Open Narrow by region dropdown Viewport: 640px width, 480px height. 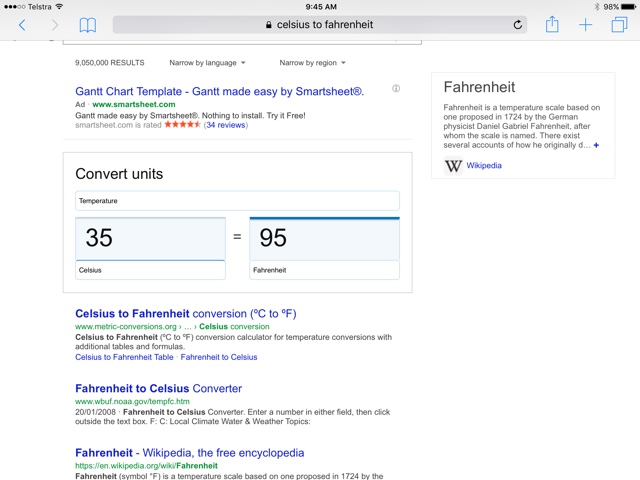point(312,63)
